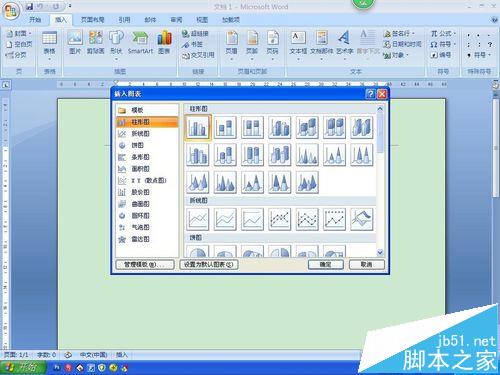Select the 3-D clustered column chart subtype

coord(280,127)
